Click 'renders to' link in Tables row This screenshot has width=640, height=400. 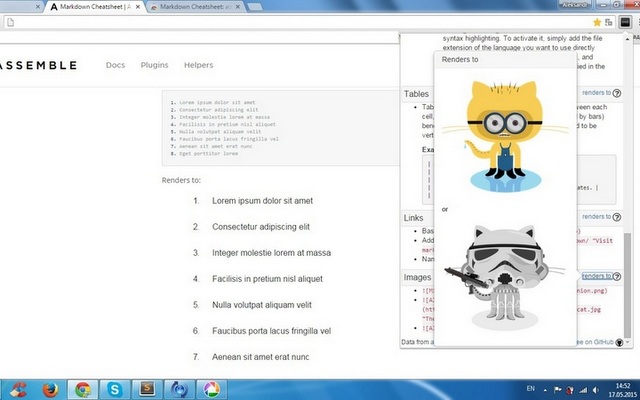596,93
